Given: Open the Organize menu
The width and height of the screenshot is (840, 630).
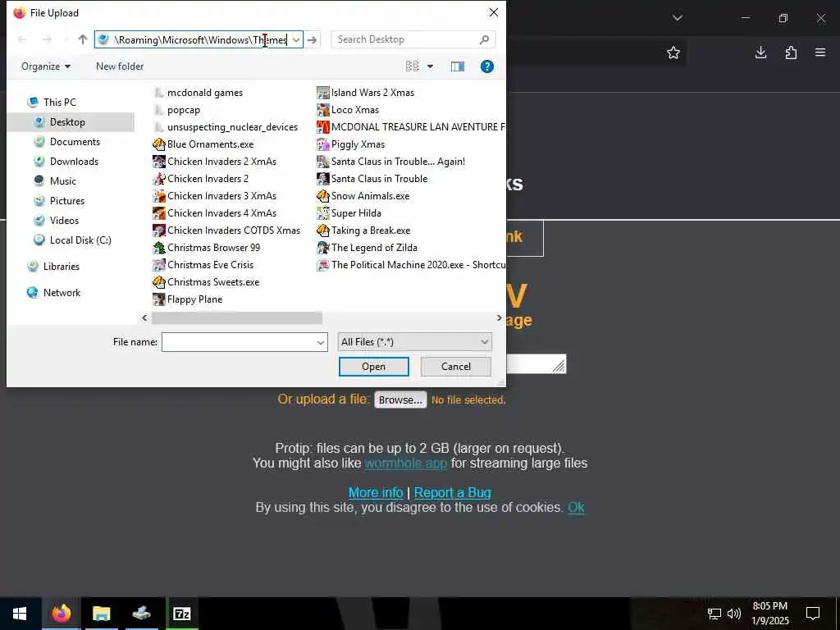Looking at the screenshot, I should [x=46, y=66].
